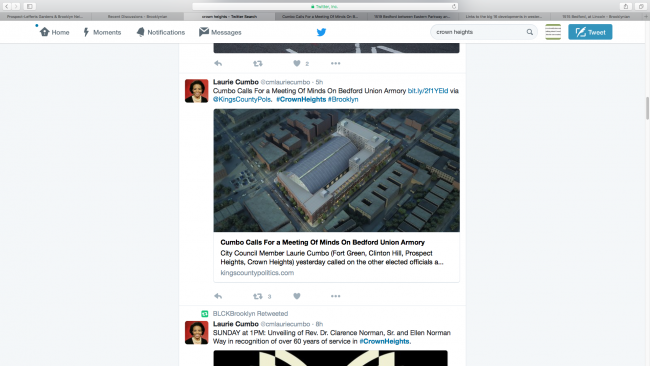Open Messages envelope

click(x=220, y=32)
